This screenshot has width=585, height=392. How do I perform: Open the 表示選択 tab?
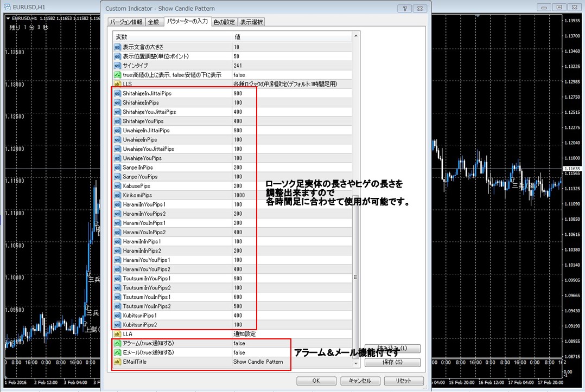251,22
